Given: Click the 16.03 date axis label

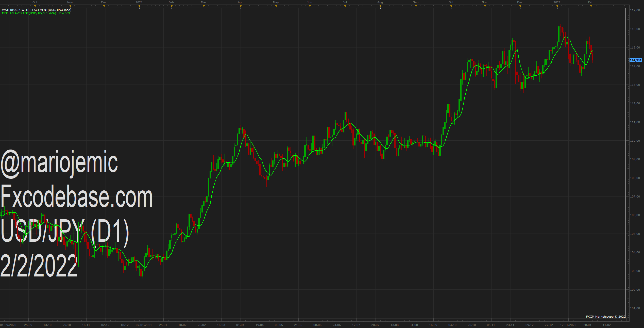Looking at the screenshot, I should coord(221,325).
